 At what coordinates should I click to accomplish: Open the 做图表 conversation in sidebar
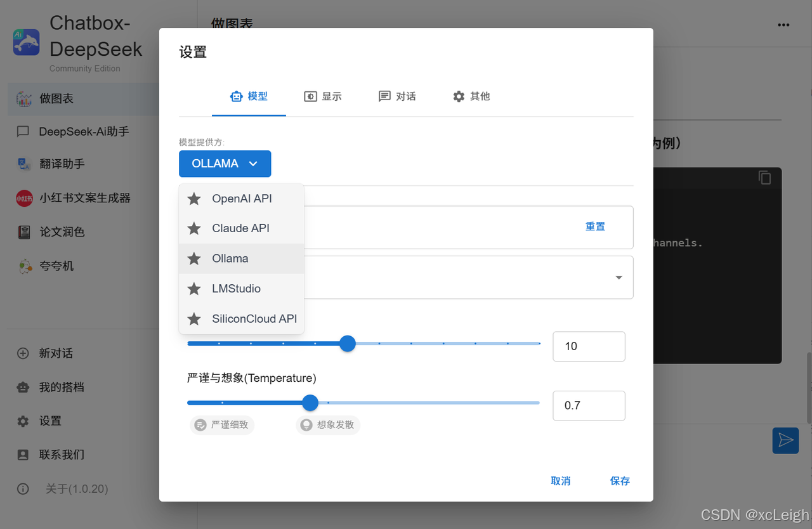[x=83, y=99]
